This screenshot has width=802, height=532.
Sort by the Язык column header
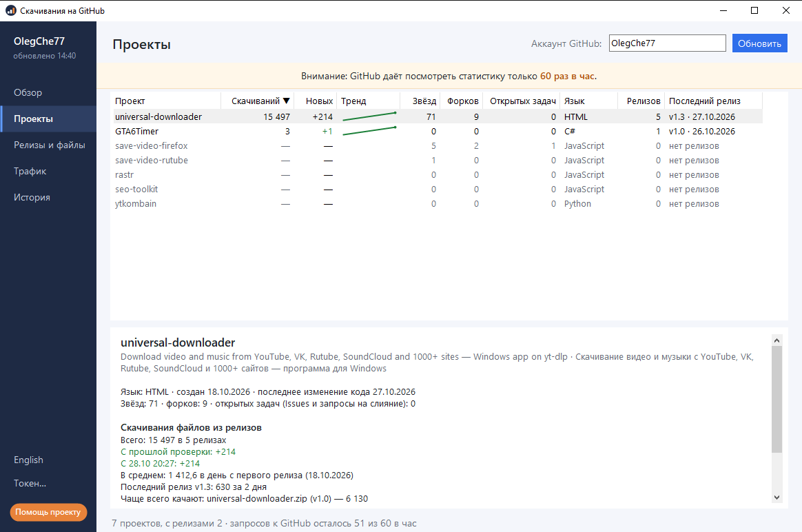pyautogui.click(x=588, y=101)
